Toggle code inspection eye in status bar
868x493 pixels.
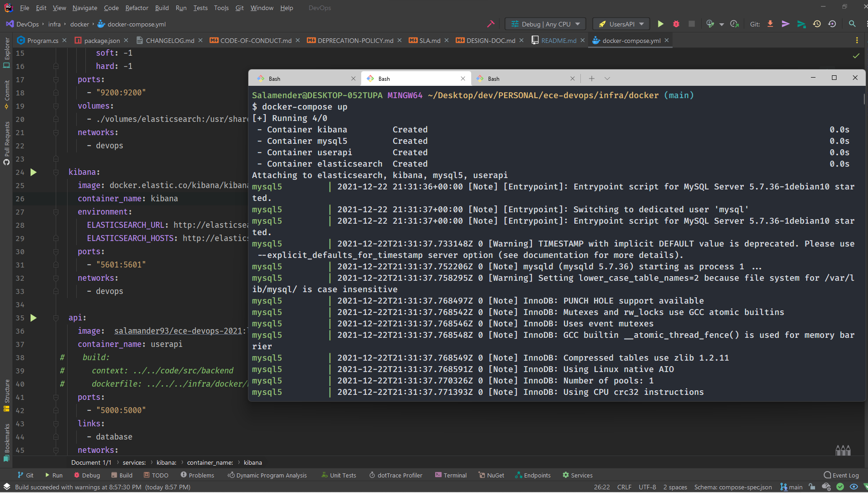pyautogui.click(x=853, y=487)
